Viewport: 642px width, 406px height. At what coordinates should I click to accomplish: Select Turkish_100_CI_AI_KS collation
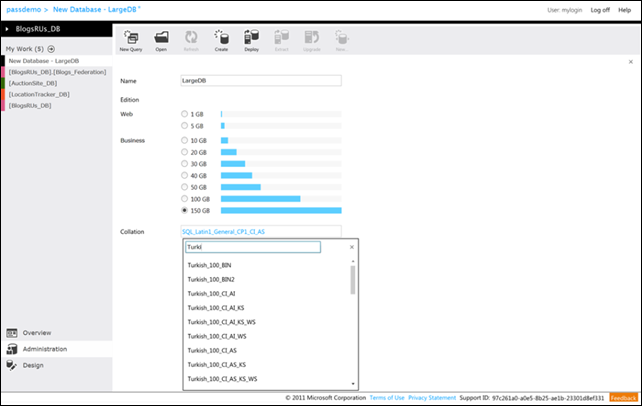[x=216, y=308]
